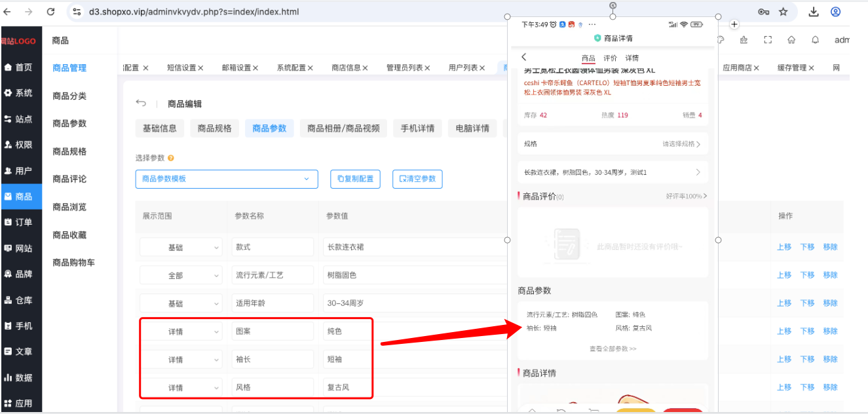Click the 复制配置 button

[x=355, y=179]
